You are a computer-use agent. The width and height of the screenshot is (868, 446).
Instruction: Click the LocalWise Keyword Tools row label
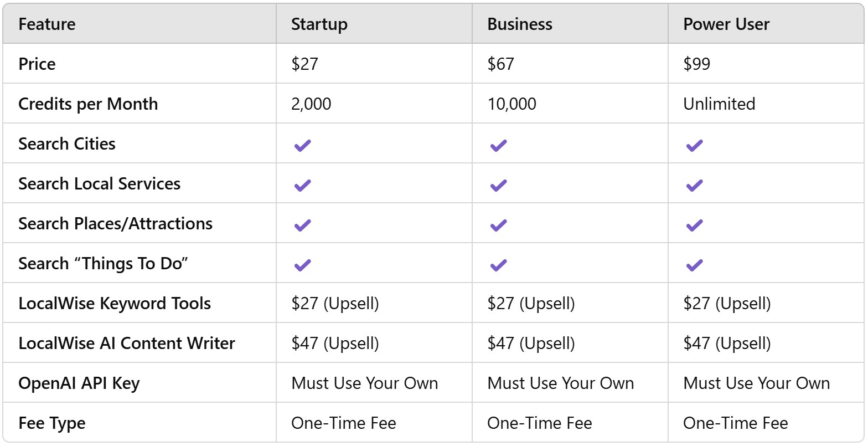coord(115,304)
